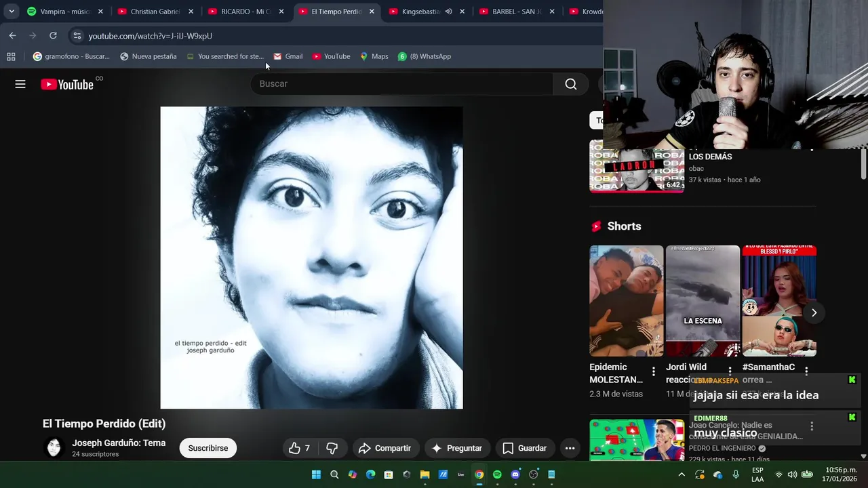Open the ESP LAA language indicator

(757, 474)
